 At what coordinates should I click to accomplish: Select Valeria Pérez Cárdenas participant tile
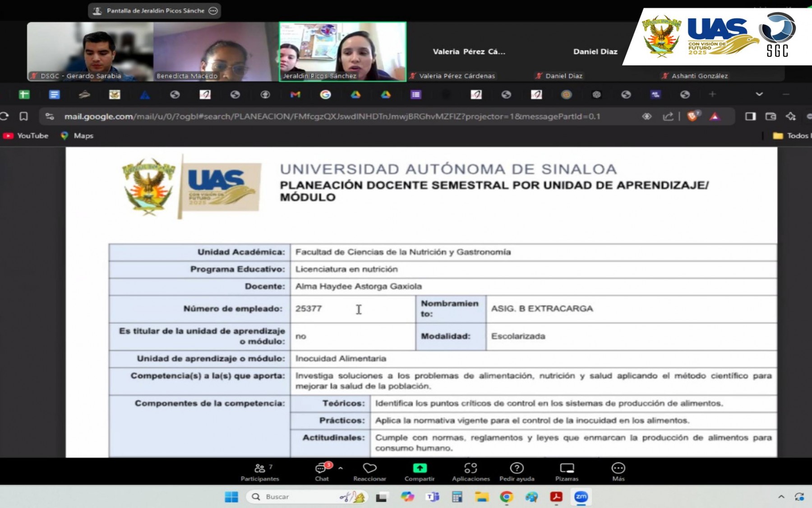point(469,51)
